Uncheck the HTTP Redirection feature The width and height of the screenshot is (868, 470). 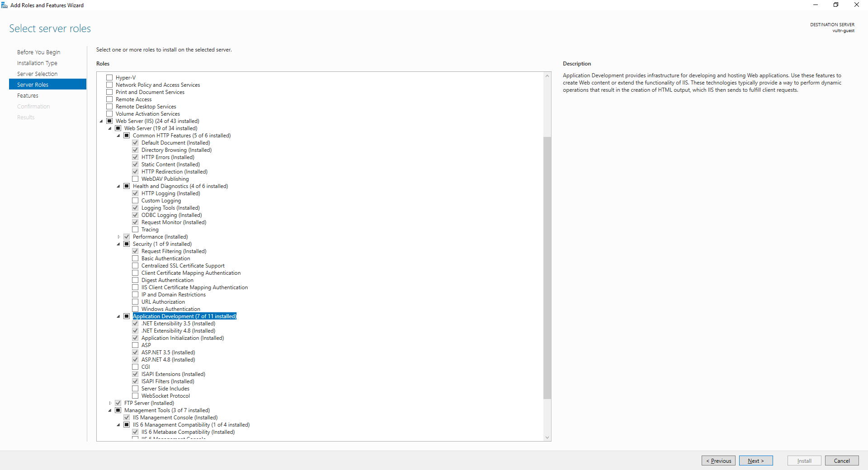135,171
